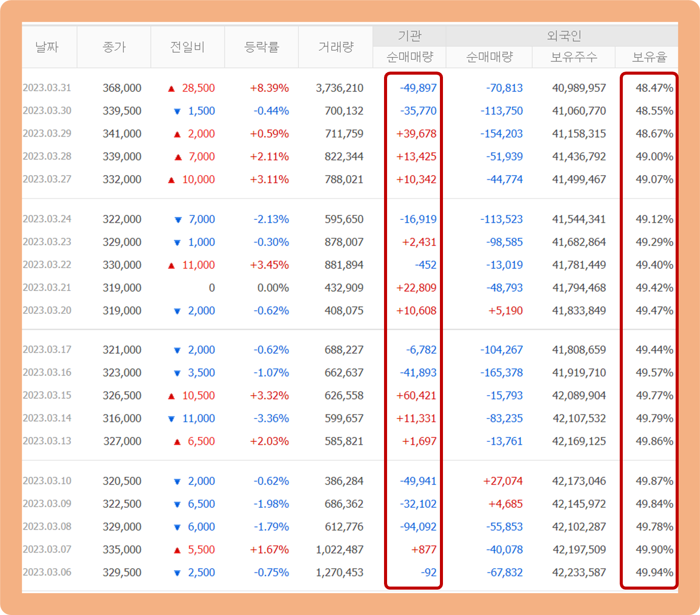
Task: Click the red up arrow beside 11,000 on 2023.03.22
Action: tap(172, 266)
